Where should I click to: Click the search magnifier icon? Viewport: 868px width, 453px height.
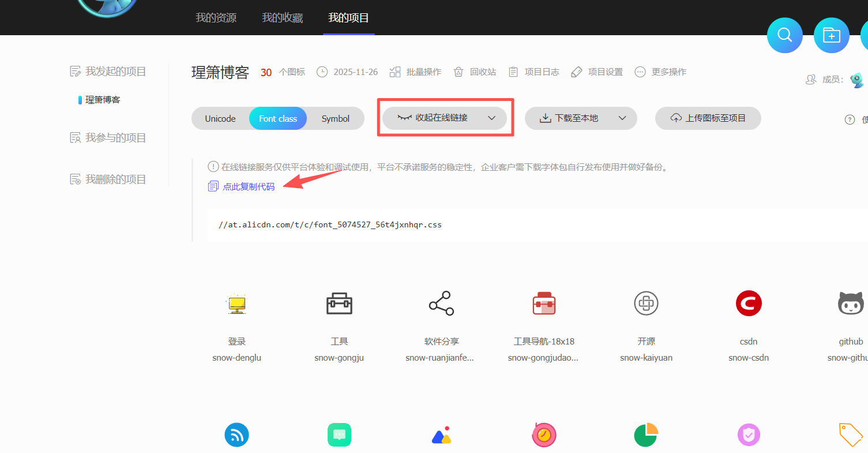(x=784, y=35)
